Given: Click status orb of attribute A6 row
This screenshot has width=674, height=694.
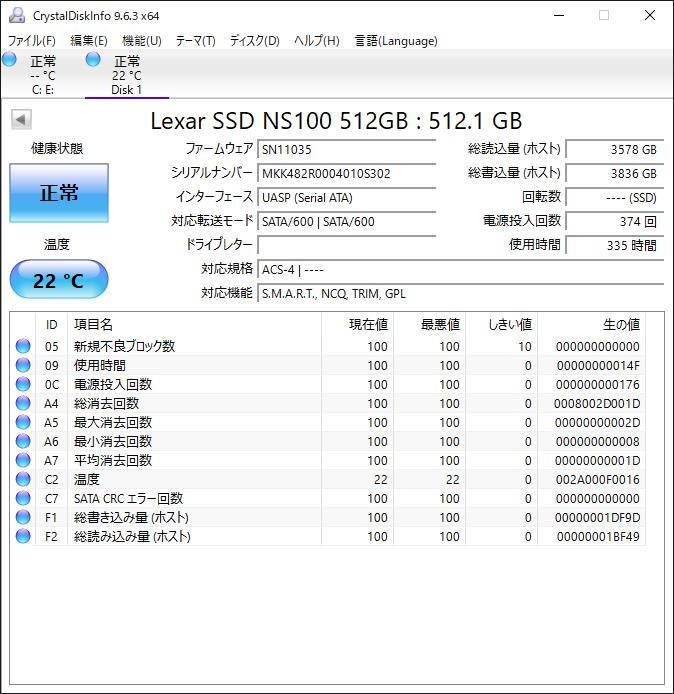Looking at the screenshot, I should 23,441.
